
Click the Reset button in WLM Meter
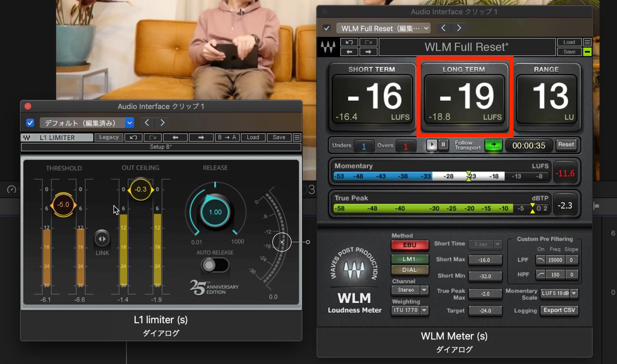point(566,145)
